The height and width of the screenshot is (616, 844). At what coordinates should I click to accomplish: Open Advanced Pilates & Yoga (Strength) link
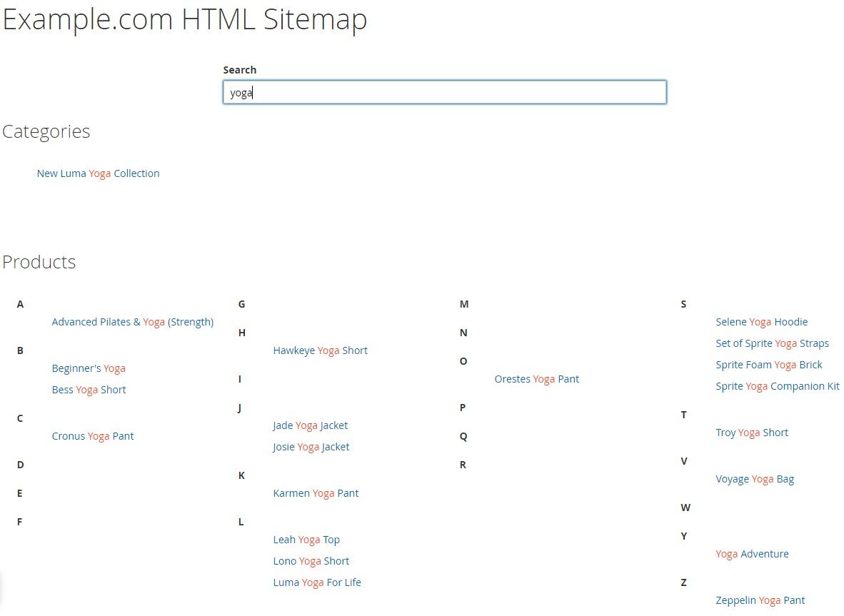tap(132, 322)
